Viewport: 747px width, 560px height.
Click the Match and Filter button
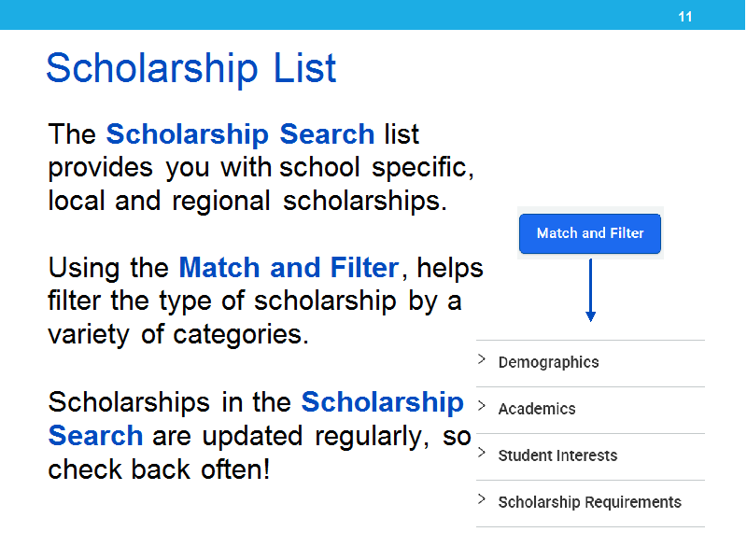tap(590, 233)
